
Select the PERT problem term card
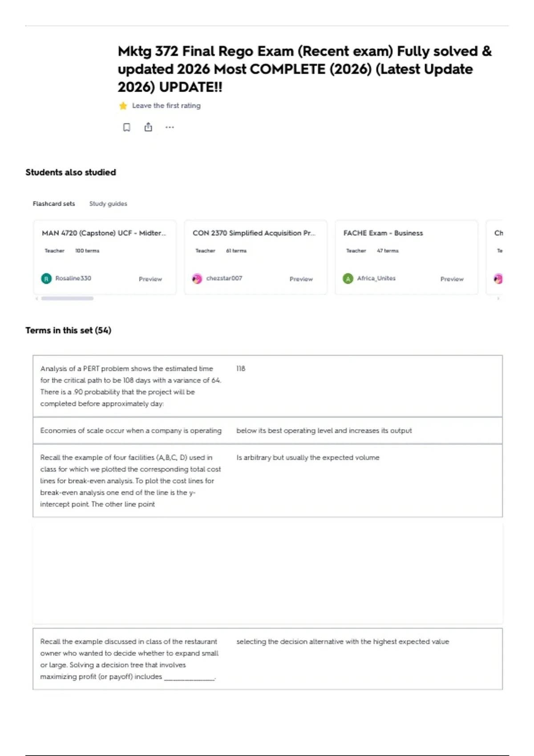[x=267, y=386]
